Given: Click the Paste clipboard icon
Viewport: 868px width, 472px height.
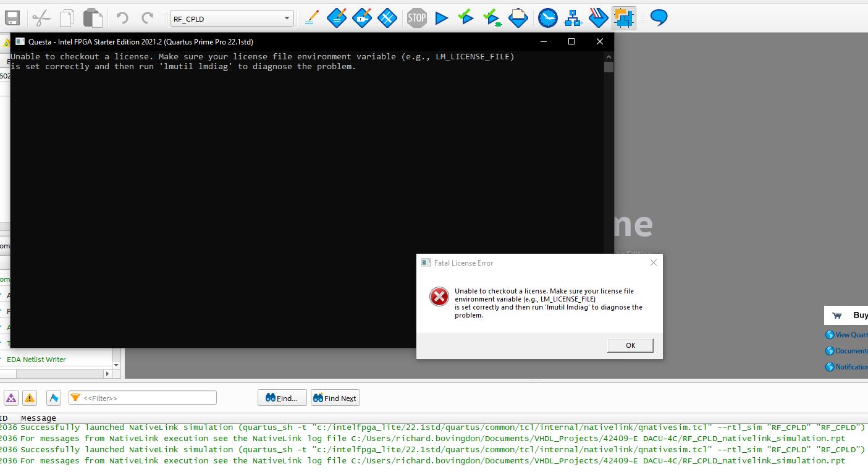Looking at the screenshot, I should tap(93, 18).
